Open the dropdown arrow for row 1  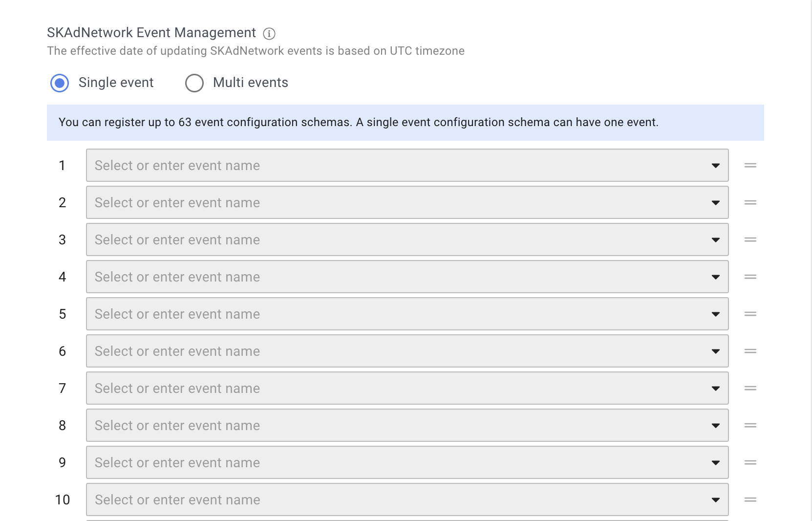pos(716,166)
